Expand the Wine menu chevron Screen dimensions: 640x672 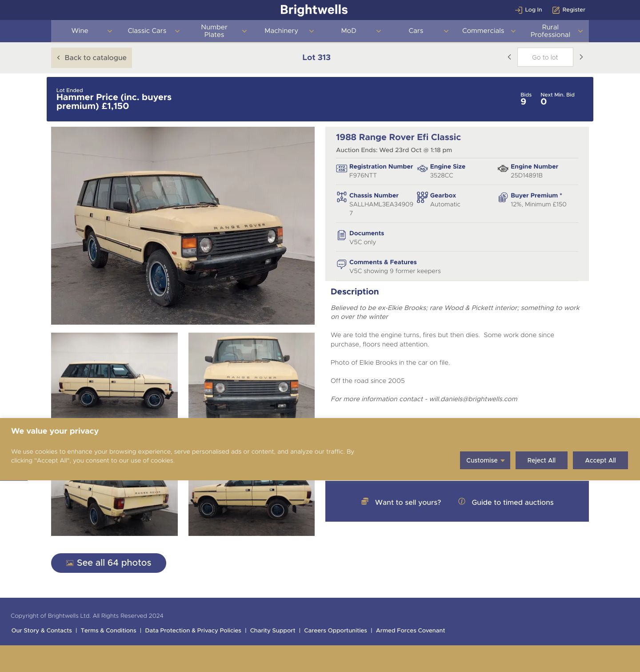point(110,31)
